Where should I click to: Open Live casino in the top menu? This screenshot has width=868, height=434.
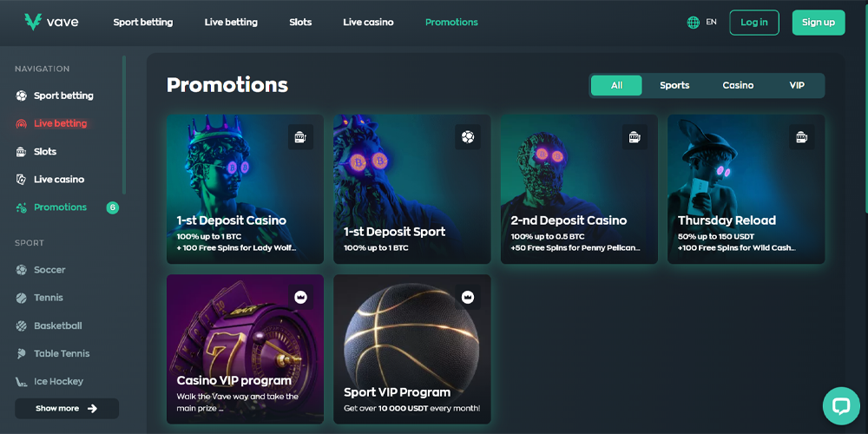click(x=368, y=23)
